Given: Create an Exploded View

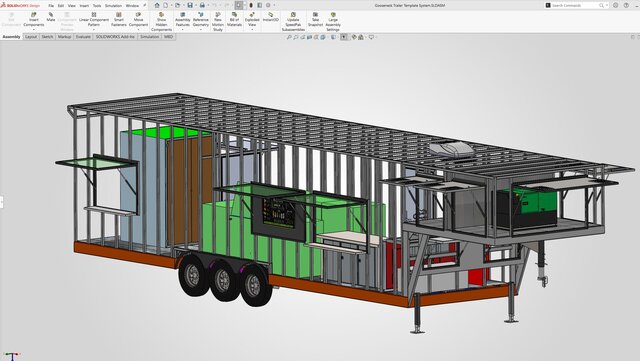Looking at the screenshot, I should pos(252,20).
